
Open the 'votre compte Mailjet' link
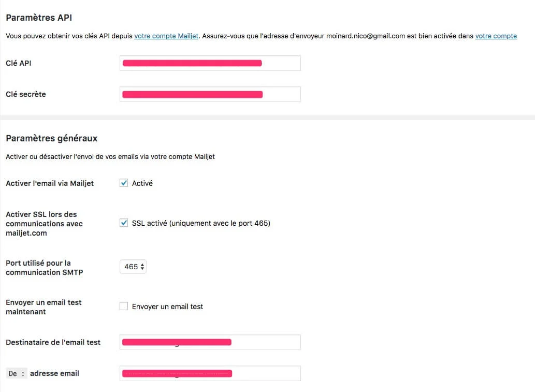coord(166,36)
